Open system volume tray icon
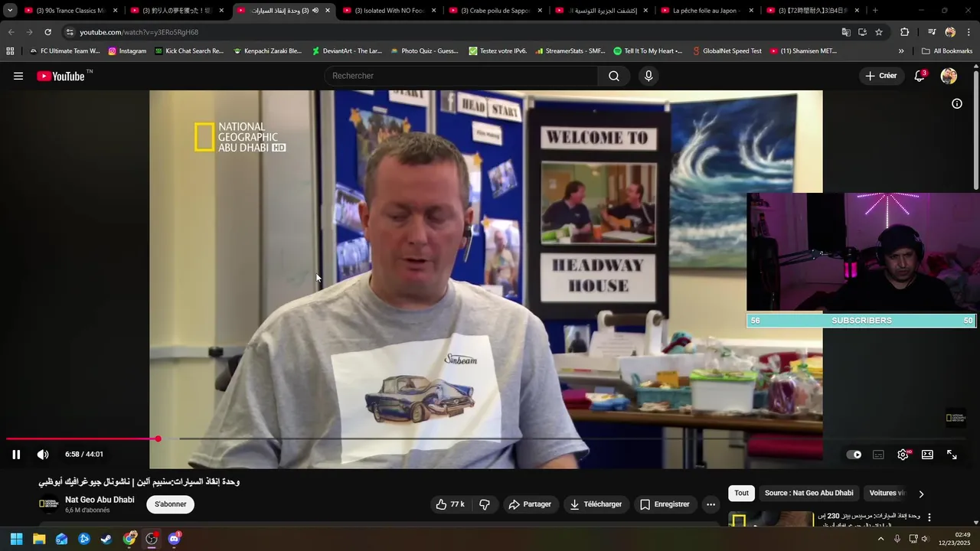 point(925,539)
